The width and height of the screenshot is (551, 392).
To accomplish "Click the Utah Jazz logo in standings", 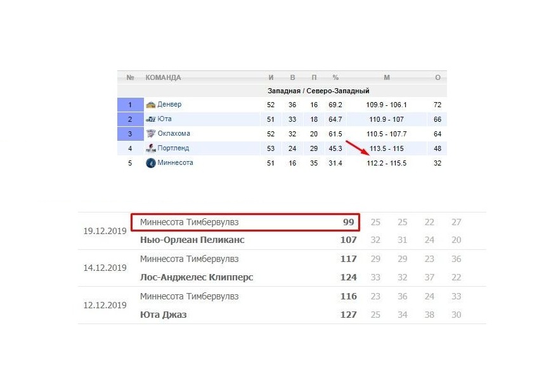I will coord(151,119).
